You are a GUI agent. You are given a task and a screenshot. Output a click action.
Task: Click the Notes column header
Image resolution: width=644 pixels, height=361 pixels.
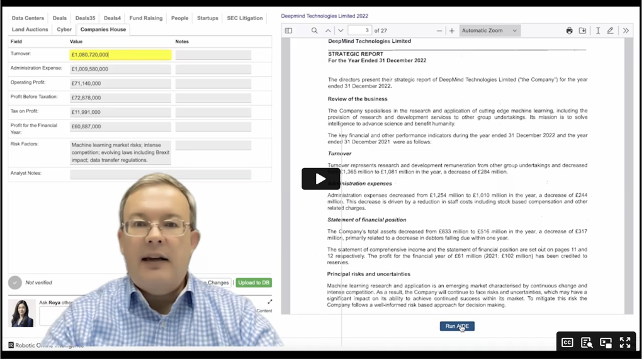[183, 42]
